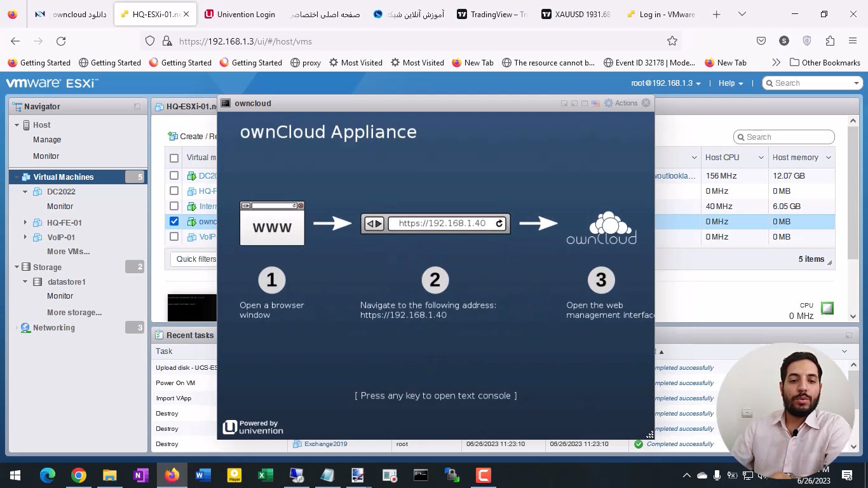Viewport: 868px width, 488px height.
Task: Open the Host memory column dropdown
Action: (x=828, y=158)
